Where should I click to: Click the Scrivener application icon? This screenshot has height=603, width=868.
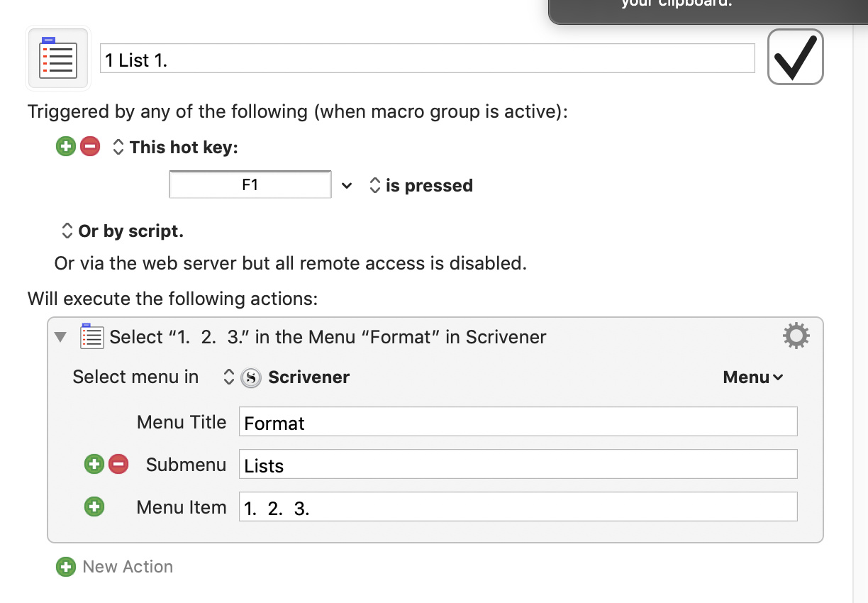coord(251,377)
